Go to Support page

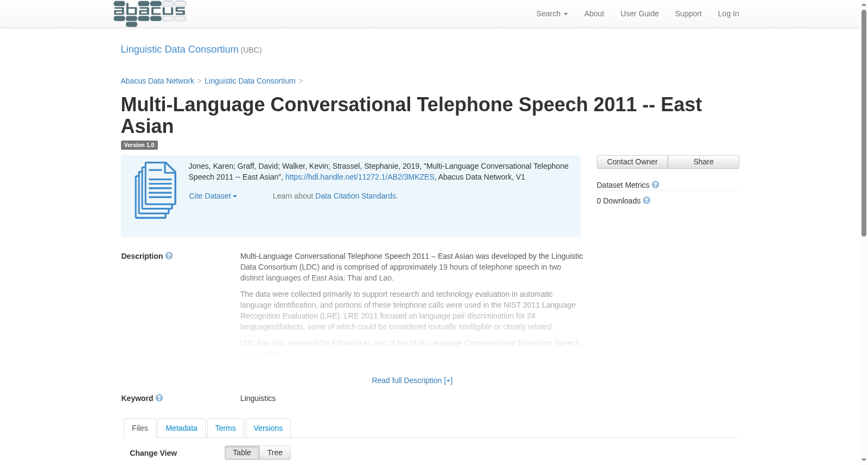[688, 14]
